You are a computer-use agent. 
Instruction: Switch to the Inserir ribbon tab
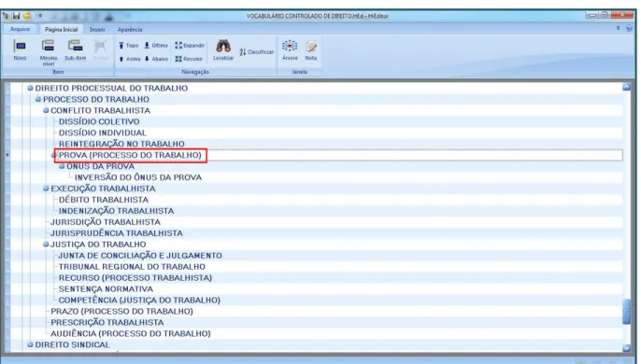click(x=97, y=30)
